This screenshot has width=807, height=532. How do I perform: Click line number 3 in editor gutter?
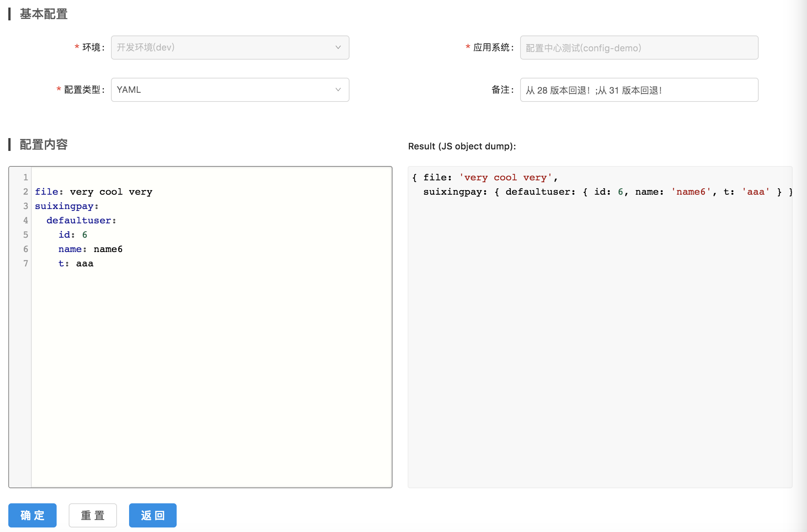coord(25,206)
